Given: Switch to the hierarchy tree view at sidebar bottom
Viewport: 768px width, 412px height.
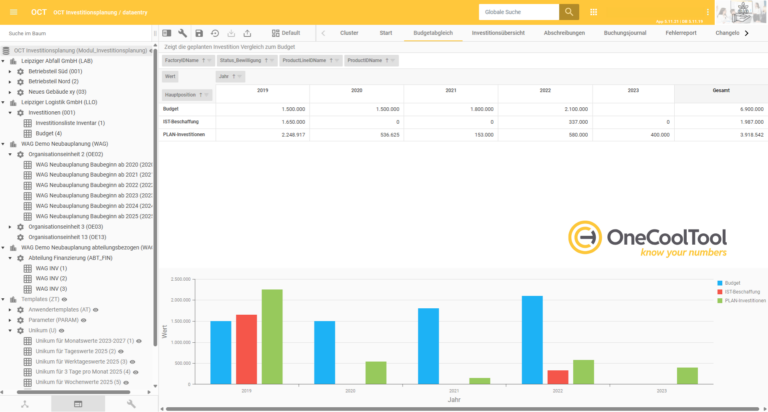Looking at the screenshot, I should click(x=26, y=403).
